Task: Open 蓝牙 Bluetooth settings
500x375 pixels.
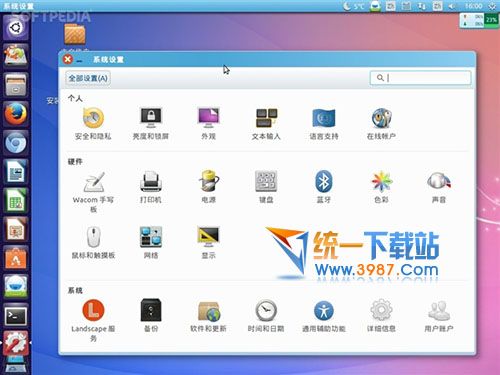Action: (x=324, y=187)
